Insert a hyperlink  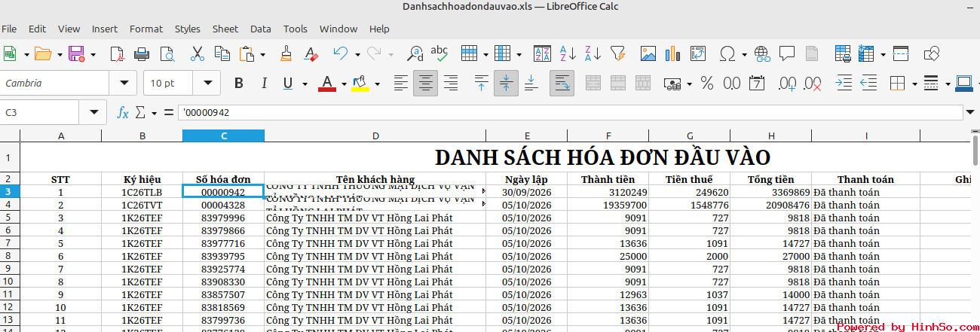tap(762, 53)
